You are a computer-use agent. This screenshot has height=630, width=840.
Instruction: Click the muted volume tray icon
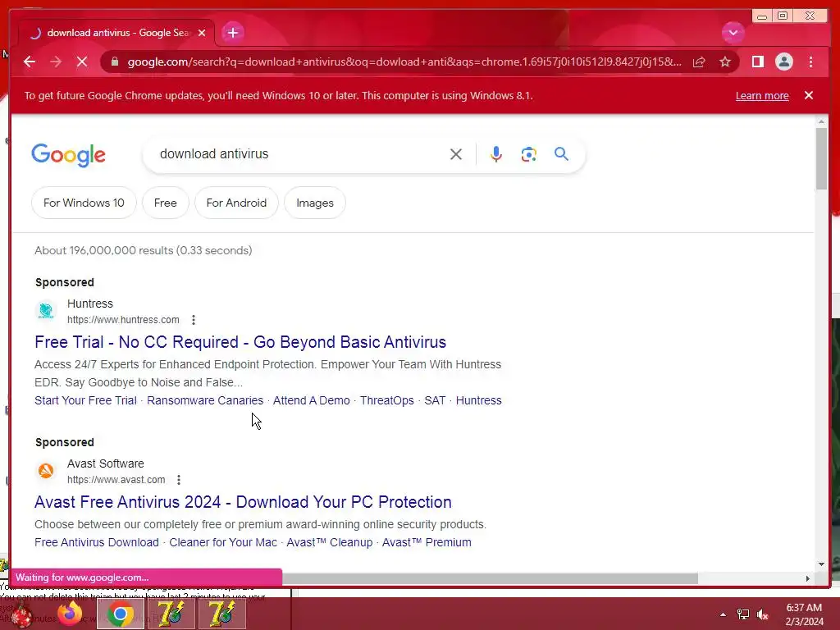coord(763,614)
